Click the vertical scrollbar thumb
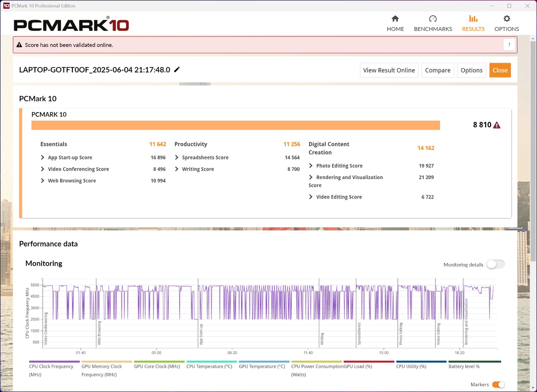 click(x=533, y=151)
